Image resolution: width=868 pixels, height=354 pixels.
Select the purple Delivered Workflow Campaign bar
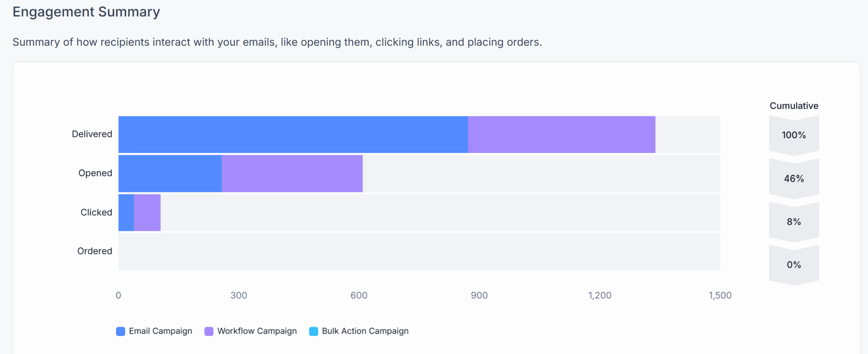pyautogui.click(x=562, y=135)
